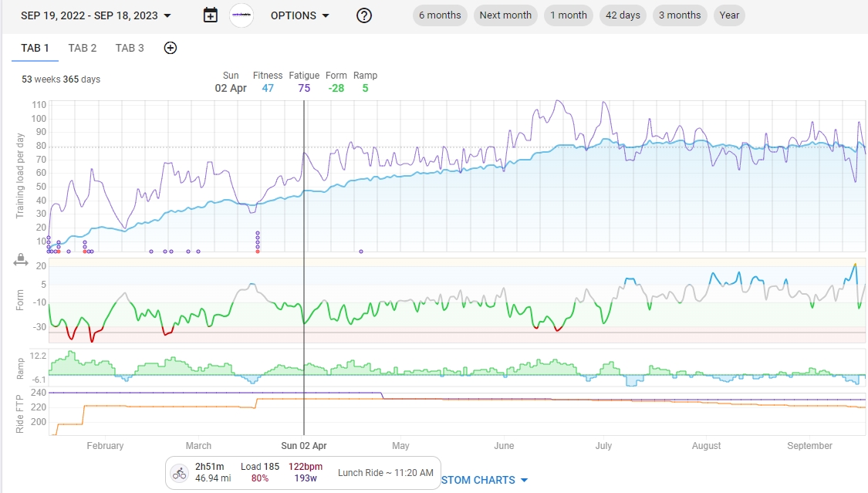This screenshot has height=493, width=868.
Task: Pick the 3 months range chip
Action: (680, 15)
